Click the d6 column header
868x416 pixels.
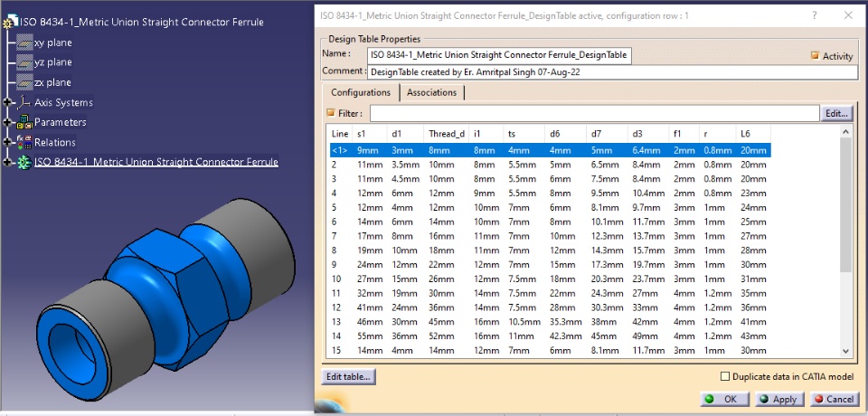coord(565,134)
